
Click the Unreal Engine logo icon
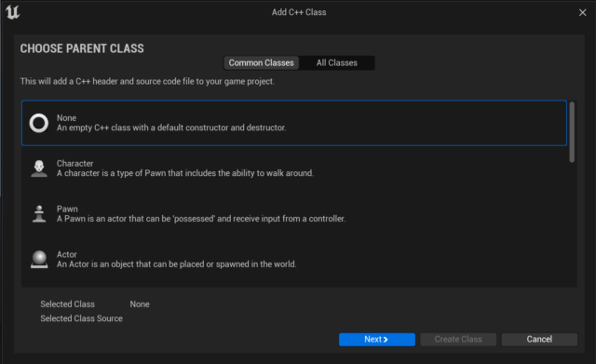12,12
